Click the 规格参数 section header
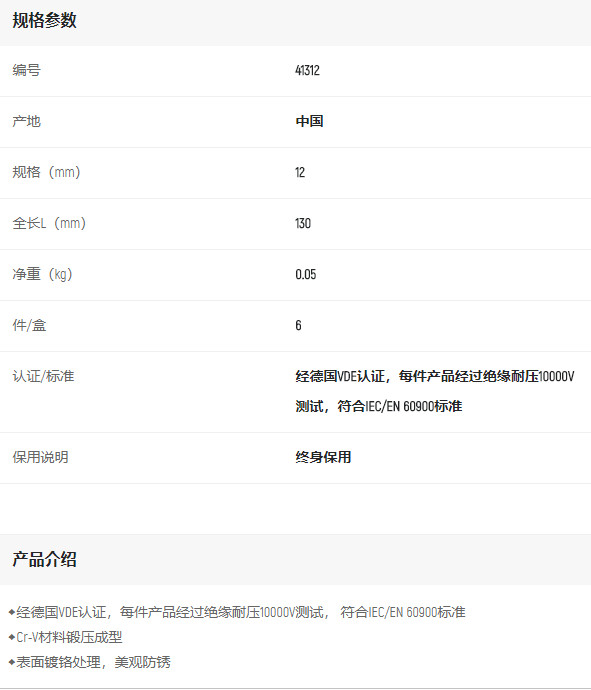591x690 pixels. tap(44, 21)
